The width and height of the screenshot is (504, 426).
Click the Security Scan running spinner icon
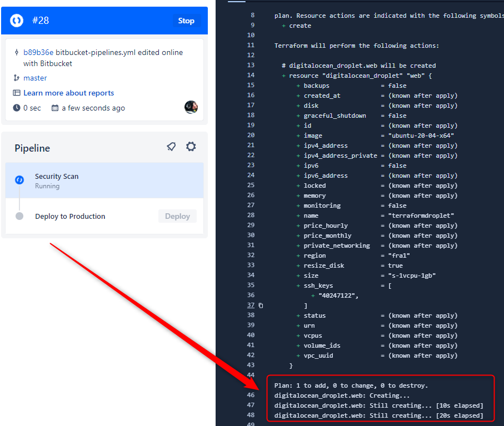click(x=19, y=180)
